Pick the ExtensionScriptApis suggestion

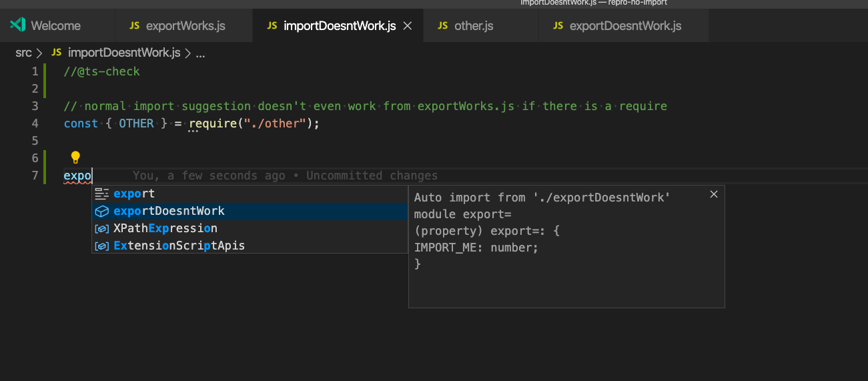click(x=250, y=246)
